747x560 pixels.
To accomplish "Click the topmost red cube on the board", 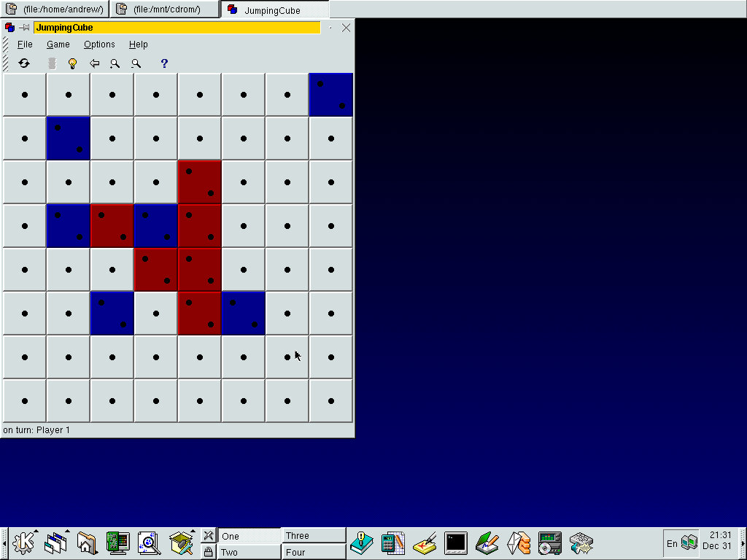I will point(200,182).
